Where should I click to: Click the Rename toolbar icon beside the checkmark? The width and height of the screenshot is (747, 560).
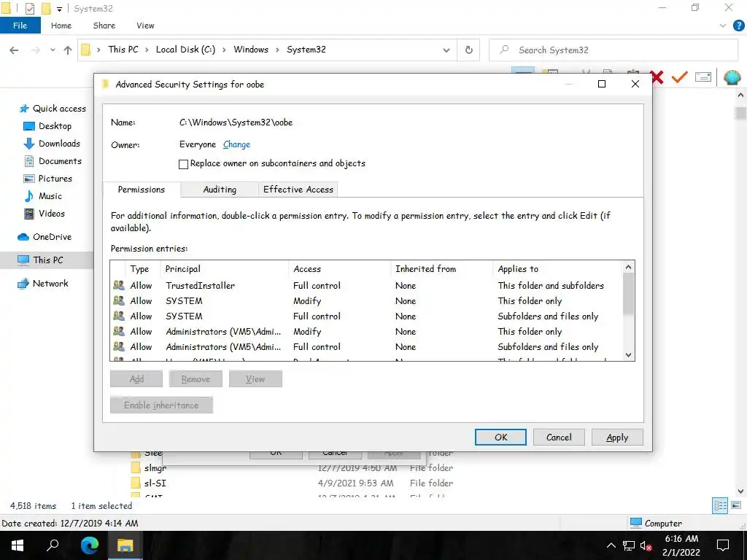pyautogui.click(x=703, y=77)
